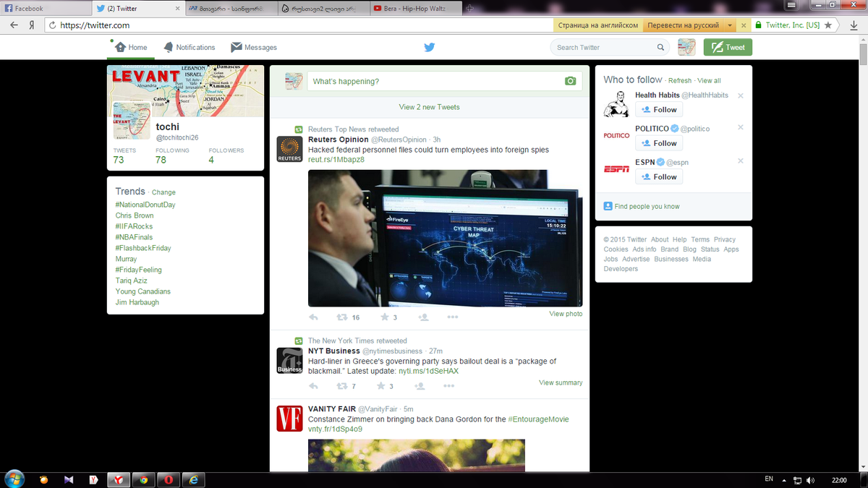Attach a photo with camera icon

coord(571,82)
